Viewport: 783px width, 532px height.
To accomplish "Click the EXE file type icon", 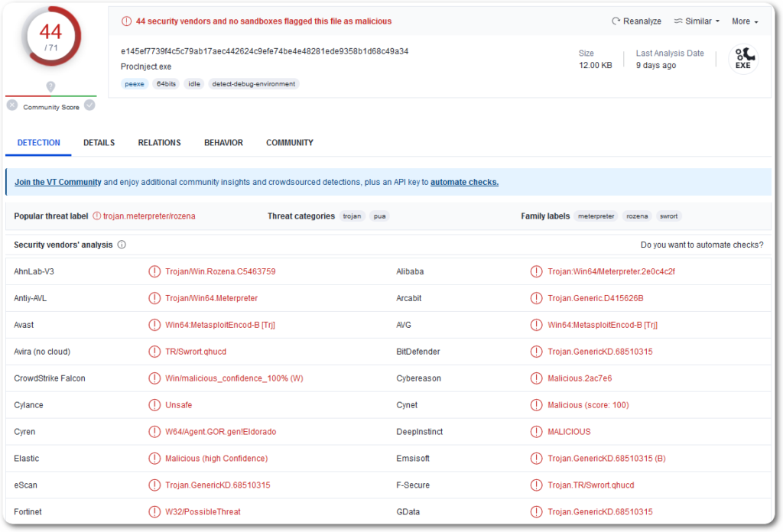I will [742, 58].
